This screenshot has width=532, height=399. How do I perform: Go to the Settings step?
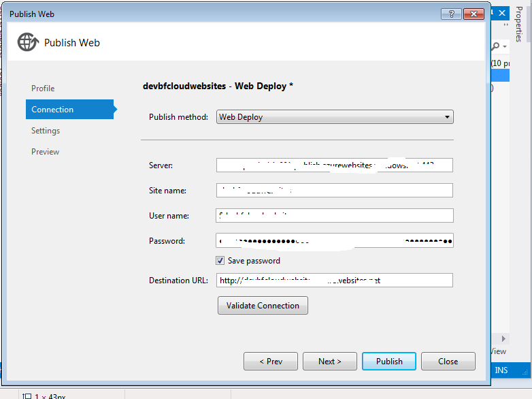coord(46,131)
